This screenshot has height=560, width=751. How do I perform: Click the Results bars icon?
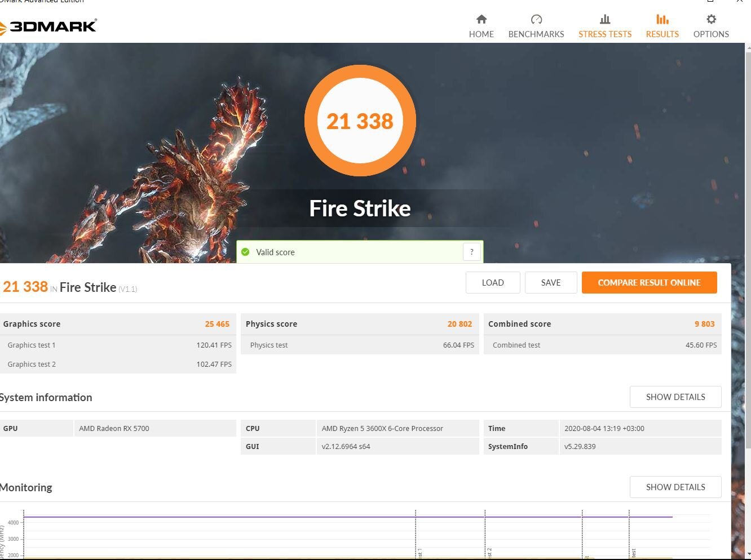click(662, 20)
